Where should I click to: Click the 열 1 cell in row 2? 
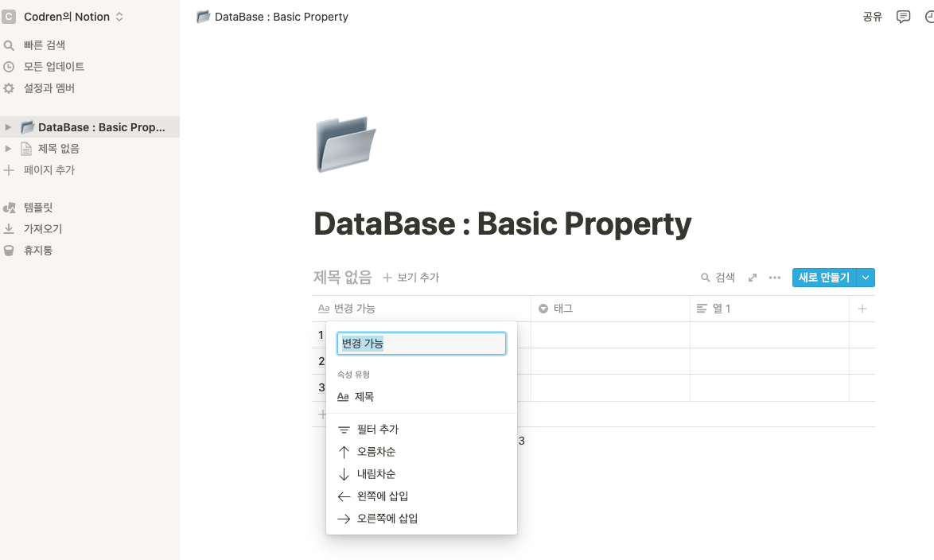tap(769, 361)
